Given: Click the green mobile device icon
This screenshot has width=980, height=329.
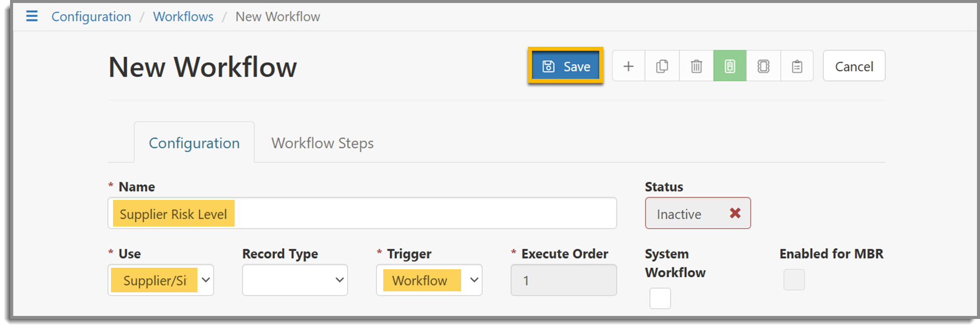Looking at the screenshot, I should click(730, 66).
